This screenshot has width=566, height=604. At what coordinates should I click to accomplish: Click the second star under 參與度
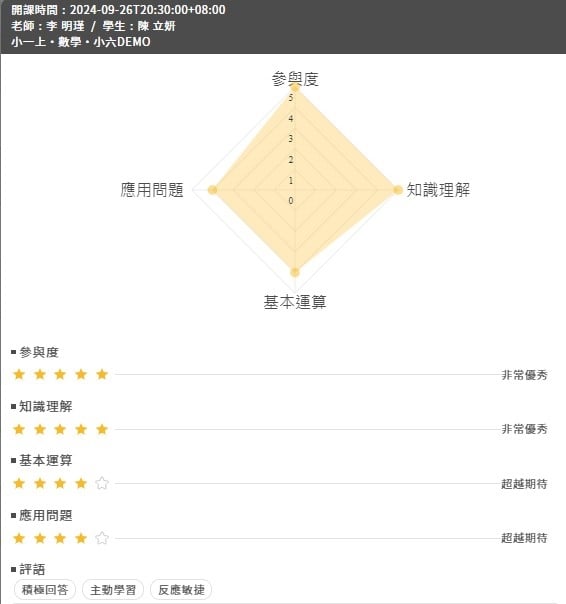[40, 374]
